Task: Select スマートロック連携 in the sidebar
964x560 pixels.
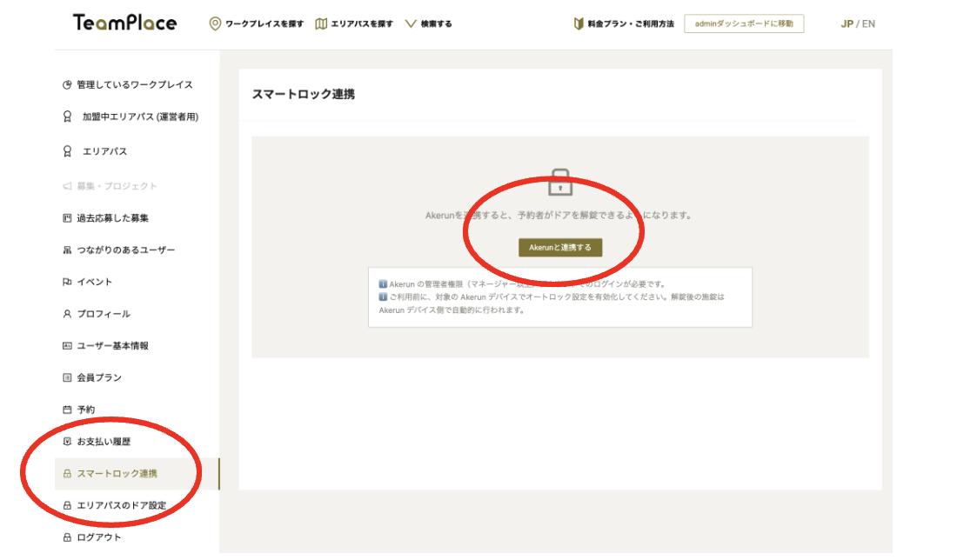Action: [137, 473]
